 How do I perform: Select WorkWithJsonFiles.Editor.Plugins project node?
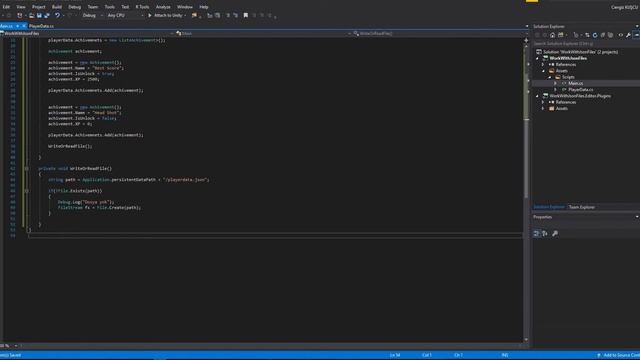[x=580, y=96]
